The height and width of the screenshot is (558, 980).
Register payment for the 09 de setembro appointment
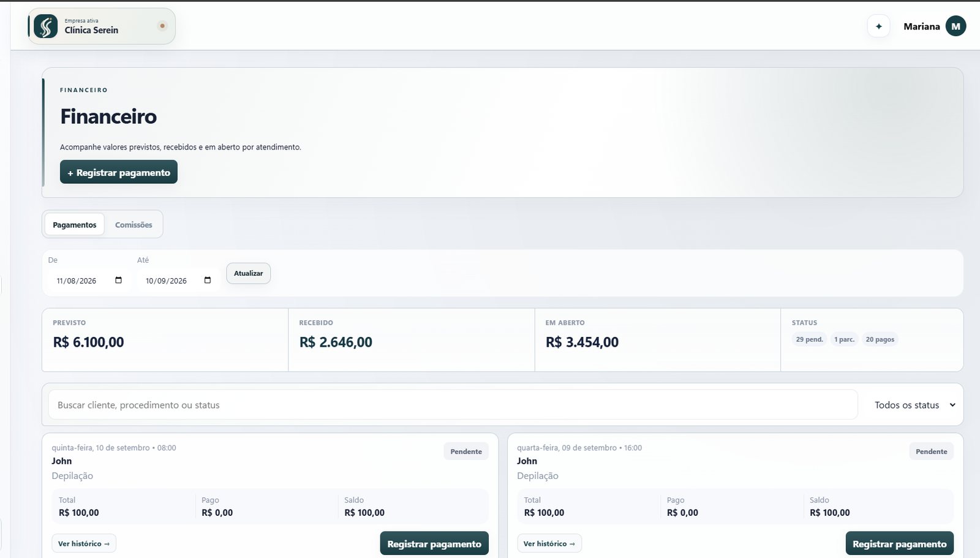click(899, 543)
